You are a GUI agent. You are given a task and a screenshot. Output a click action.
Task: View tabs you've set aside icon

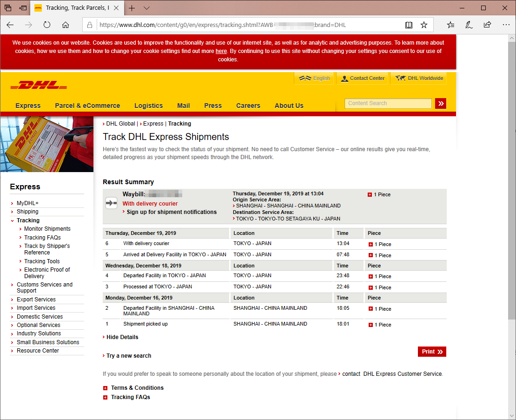(x=8, y=8)
